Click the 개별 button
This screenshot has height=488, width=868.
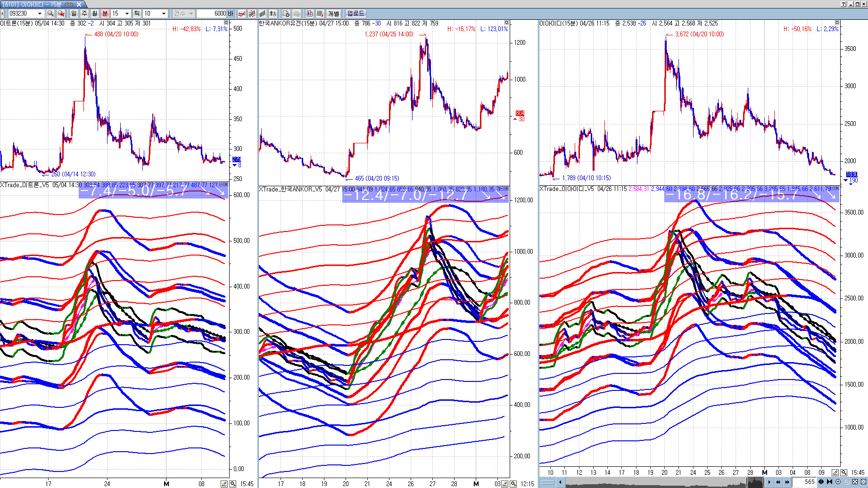pyautogui.click(x=334, y=14)
